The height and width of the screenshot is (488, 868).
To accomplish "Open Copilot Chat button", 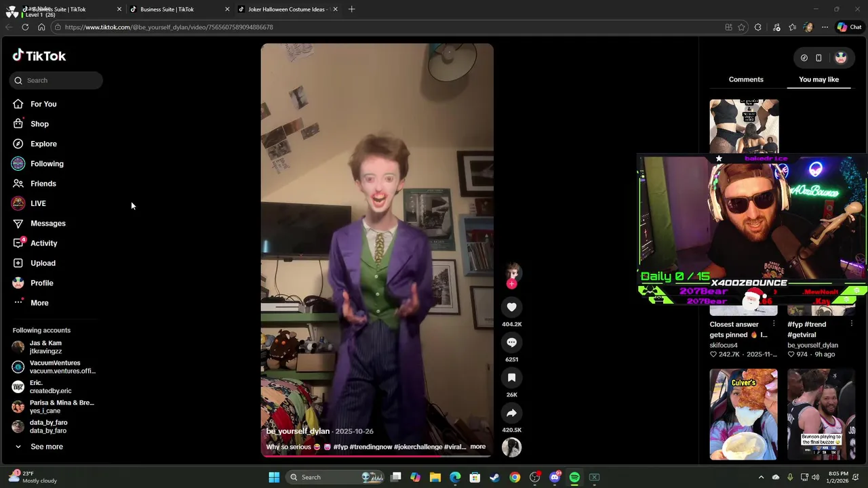I will click(x=849, y=27).
